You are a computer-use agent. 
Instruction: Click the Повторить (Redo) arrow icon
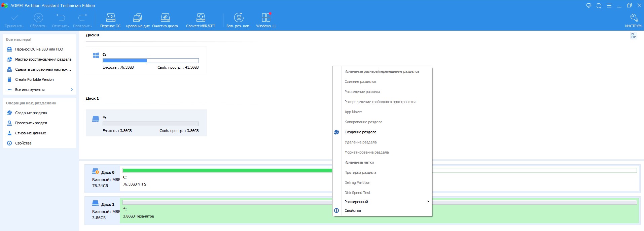82,18
